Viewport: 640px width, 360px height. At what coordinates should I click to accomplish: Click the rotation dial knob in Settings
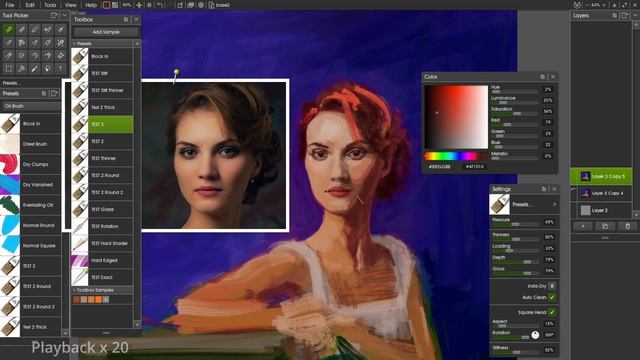click(x=535, y=335)
